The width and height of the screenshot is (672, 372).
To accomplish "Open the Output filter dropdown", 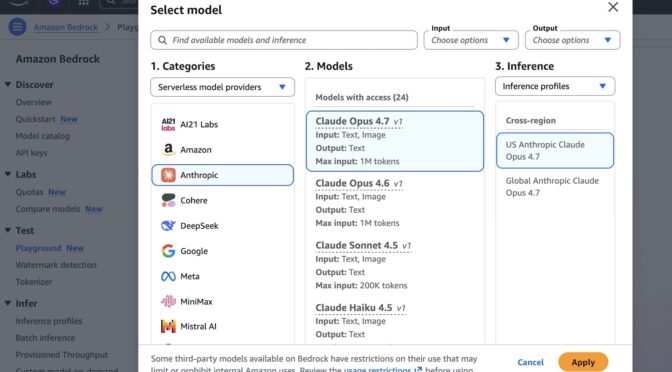I will pos(572,40).
